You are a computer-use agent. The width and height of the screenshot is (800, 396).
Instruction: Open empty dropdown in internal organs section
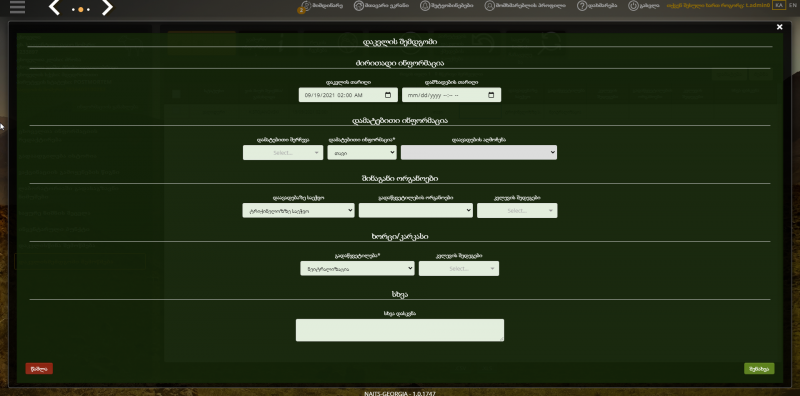point(416,210)
